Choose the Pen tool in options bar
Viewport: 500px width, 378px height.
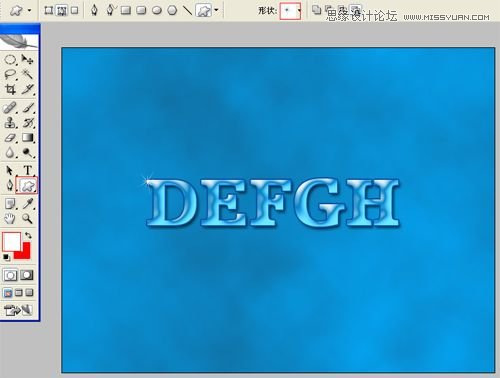(94, 10)
